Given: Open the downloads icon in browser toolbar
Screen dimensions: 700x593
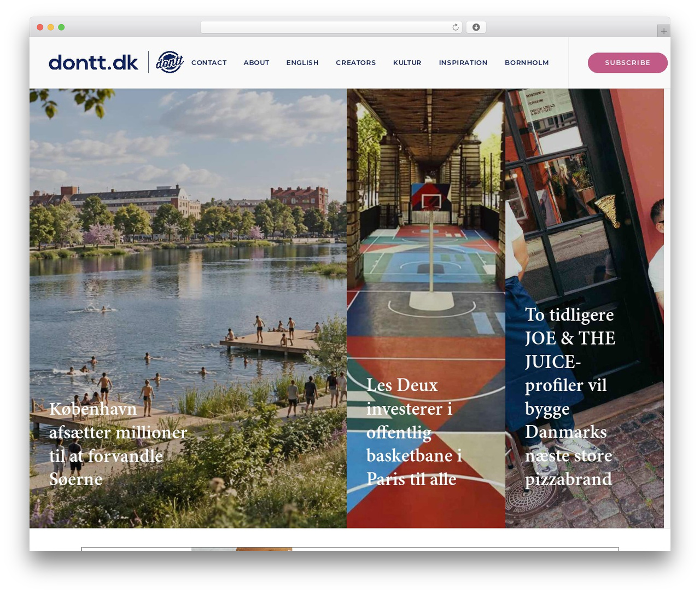Looking at the screenshot, I should coord(476,27).
